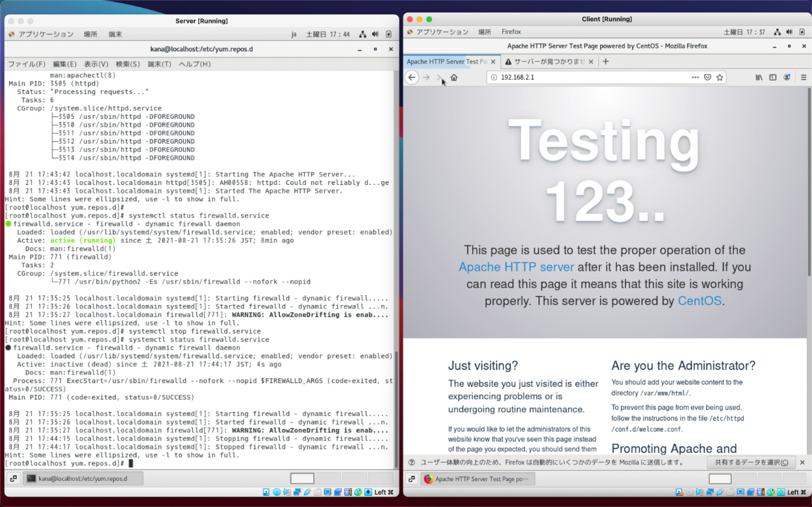Follow the 'Apache HTTP server' link
This screenshot has height=507, width=812.
[x=516, y=267]
